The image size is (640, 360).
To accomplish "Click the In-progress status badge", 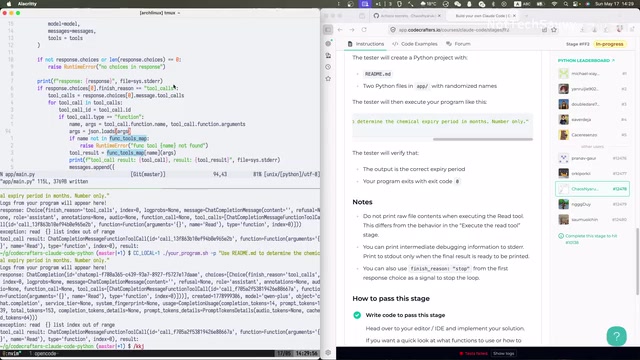I will (609, 44).
